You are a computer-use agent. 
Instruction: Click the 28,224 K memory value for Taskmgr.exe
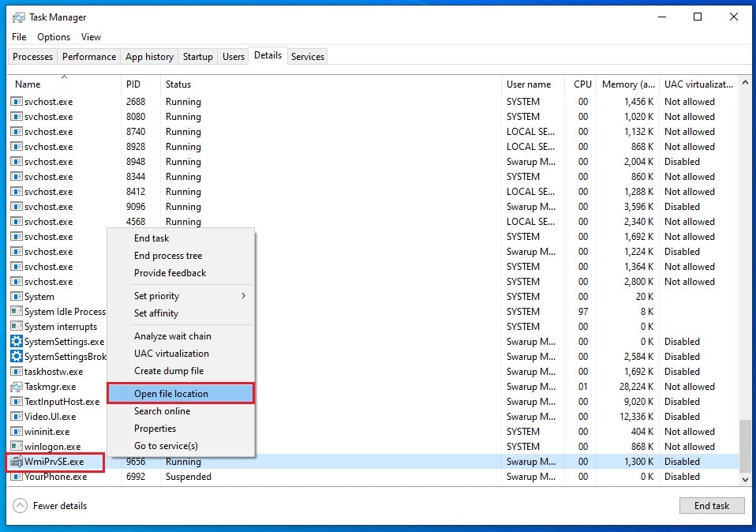point(636,386)
